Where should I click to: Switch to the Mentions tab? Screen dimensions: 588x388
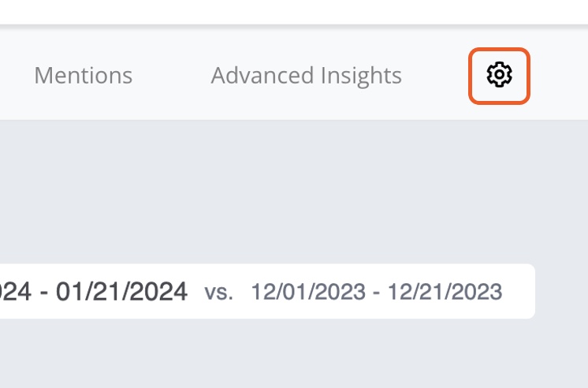click(x=84, y=76)
